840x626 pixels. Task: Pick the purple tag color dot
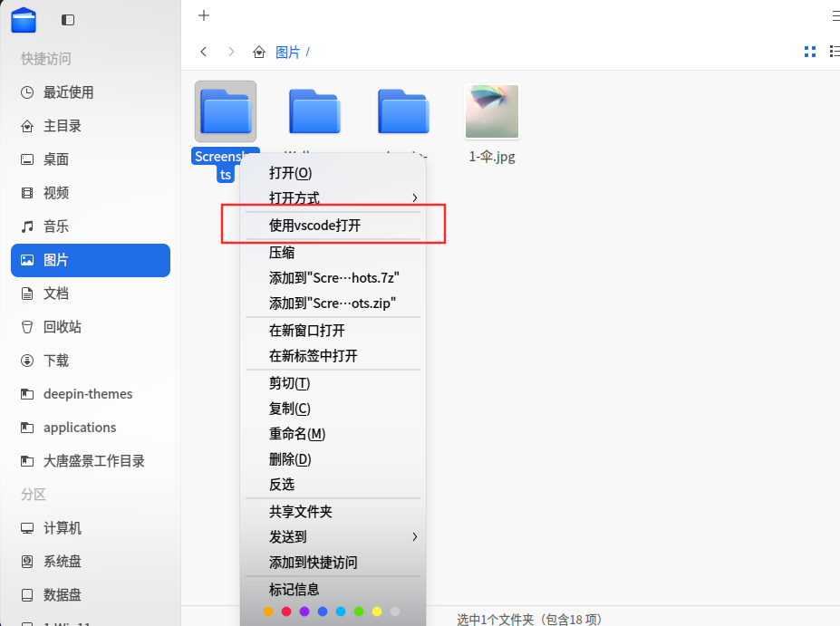(304, 612)
